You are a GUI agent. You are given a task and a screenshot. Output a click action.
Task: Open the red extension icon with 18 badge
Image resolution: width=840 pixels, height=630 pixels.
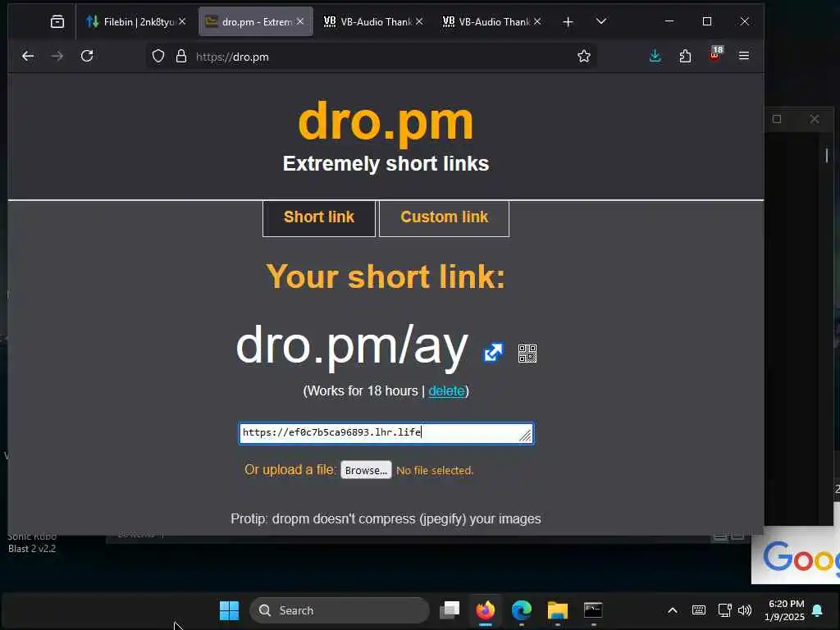715,55
